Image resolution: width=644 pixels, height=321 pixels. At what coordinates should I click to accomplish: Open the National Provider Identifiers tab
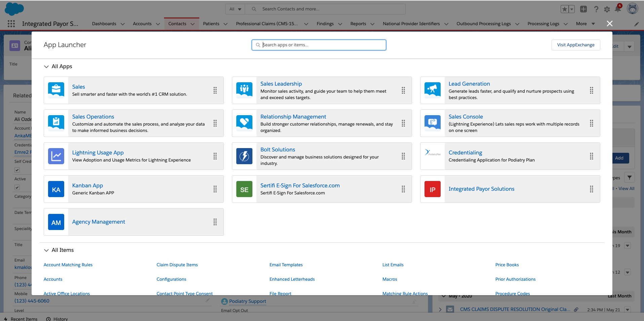411,24
